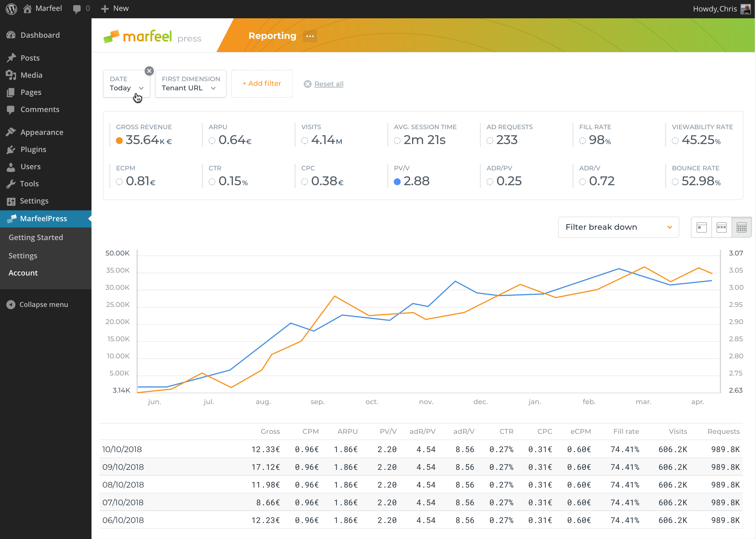Click the WordPress logo icon
756x539 pixels.
[x=12, y=9]
